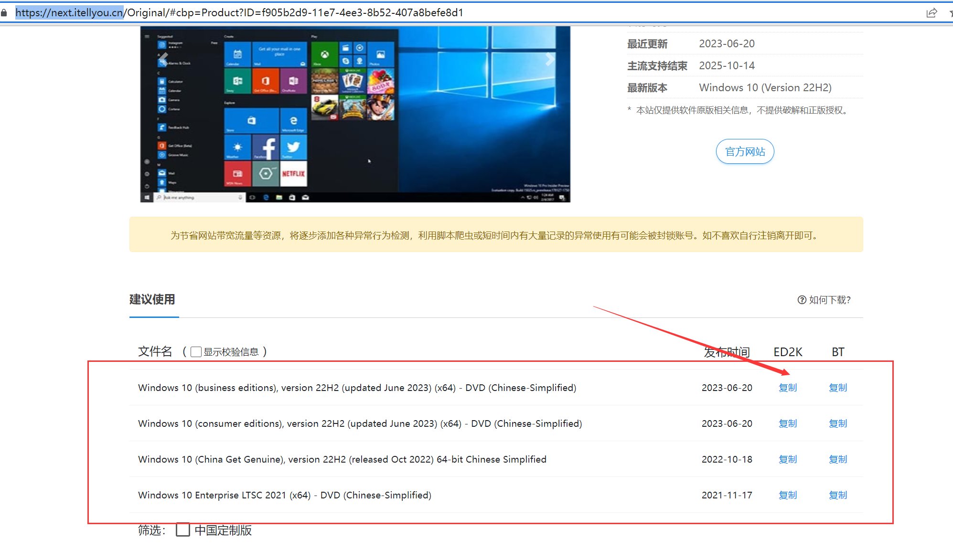This screenshot has width=953, height=560.
Task: Click the Windows 10 screenshot image
Action: pos(355,114)
